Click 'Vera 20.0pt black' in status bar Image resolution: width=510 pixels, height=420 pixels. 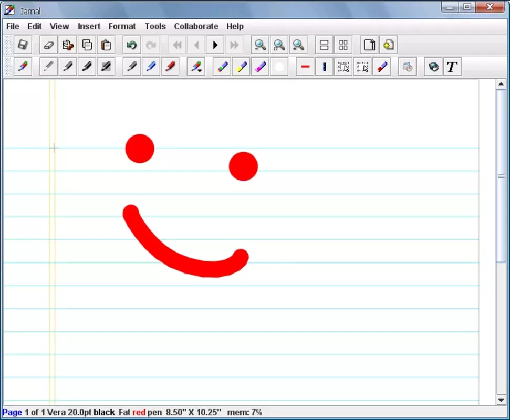tap(81, 412)
